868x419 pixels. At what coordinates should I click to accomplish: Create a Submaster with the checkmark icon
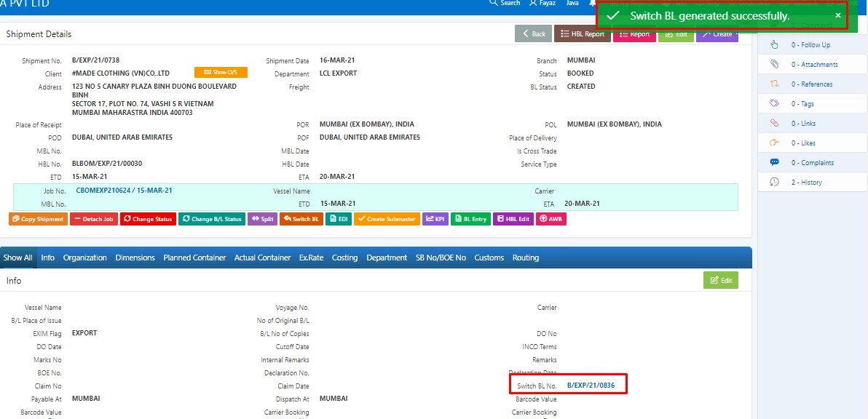pos(386,218)
